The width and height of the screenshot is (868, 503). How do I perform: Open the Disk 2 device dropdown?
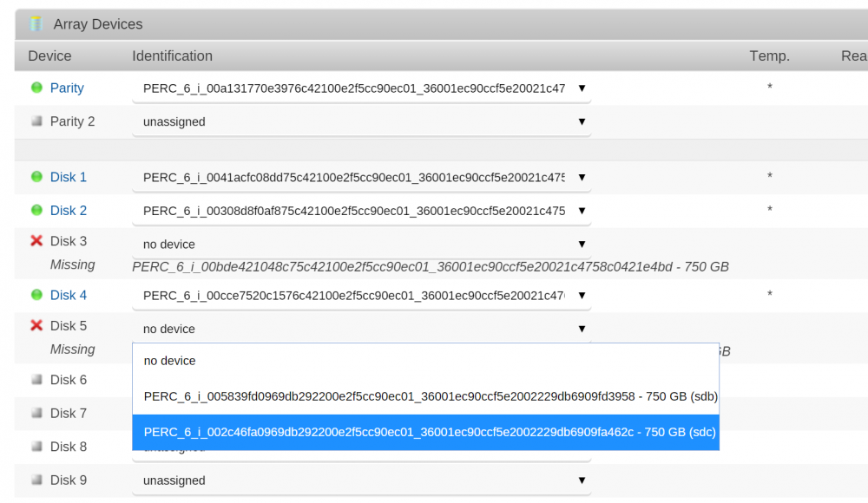[361, 211]
